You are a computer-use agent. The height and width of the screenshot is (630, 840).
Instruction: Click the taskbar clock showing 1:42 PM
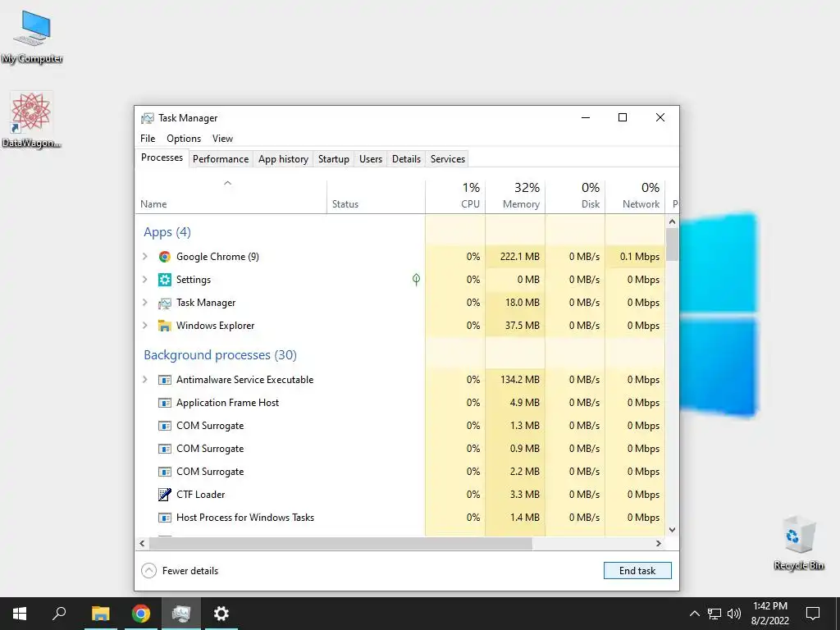769,614
